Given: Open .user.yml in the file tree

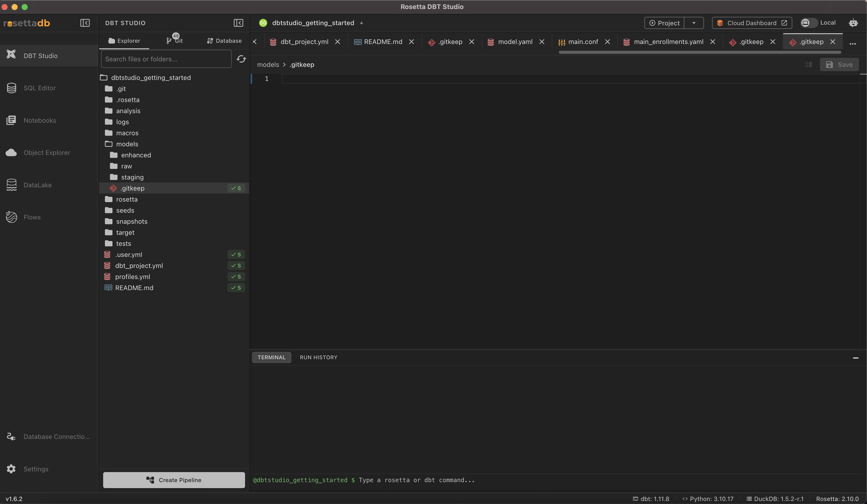Looking at the screenshot, I should tap(174, 255).
